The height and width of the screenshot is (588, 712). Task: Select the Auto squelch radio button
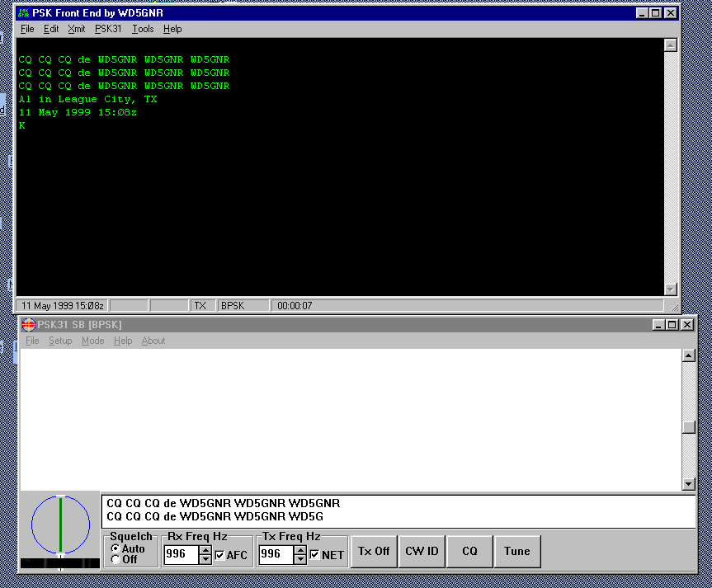(116, 548)
